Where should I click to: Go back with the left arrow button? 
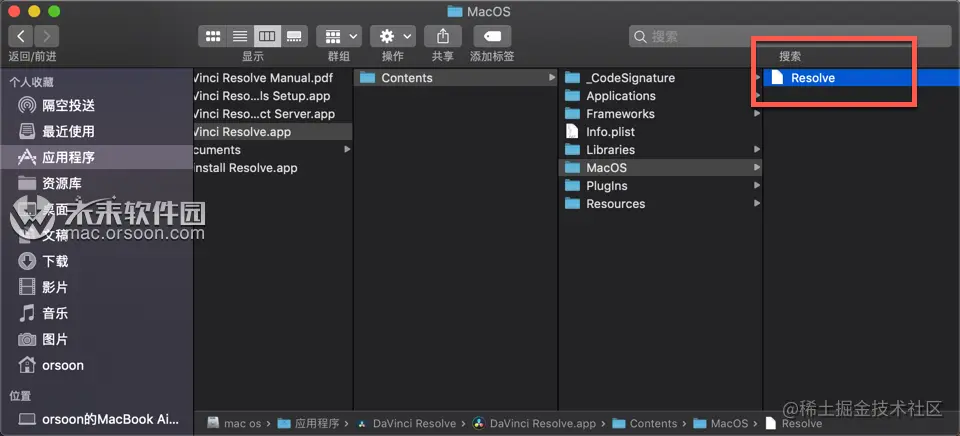coord(21,36)
